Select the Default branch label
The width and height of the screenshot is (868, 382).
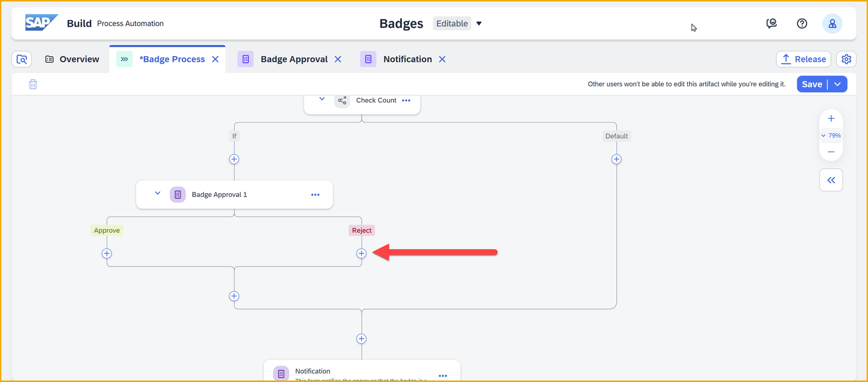coord(617,136)
